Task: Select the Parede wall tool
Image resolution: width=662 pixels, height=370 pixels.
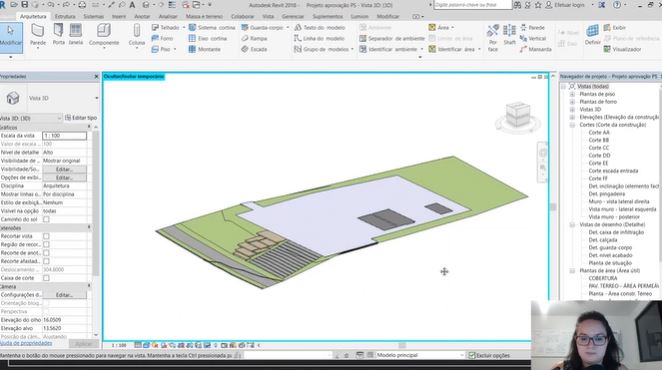Action: tap(38, 35)
